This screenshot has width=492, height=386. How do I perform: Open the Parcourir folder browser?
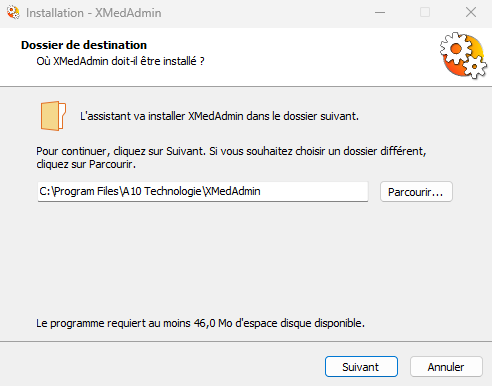pyautogui.click(x=416, y=192)
